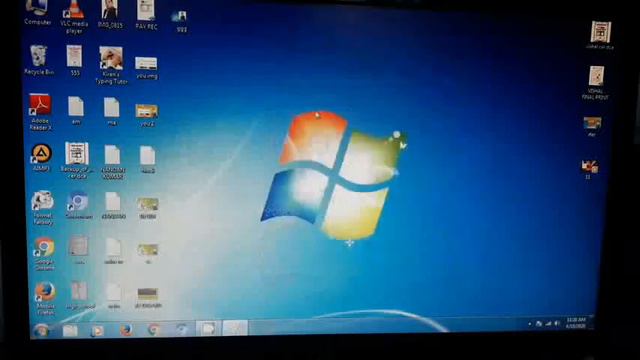Select the desktop icon labeled 11

(589, 169)
